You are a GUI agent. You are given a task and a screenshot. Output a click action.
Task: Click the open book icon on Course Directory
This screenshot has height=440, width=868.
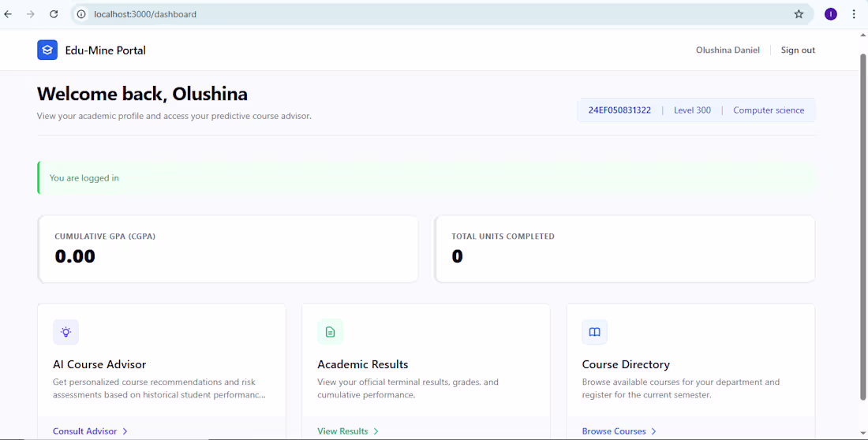tap(594, 332)
